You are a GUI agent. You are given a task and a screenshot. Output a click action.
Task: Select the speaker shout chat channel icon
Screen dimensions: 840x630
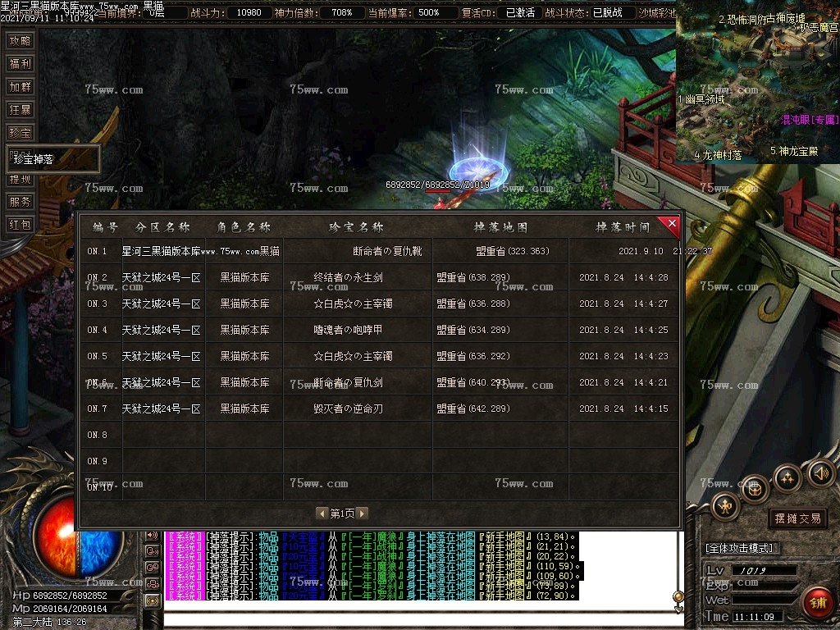(x=152, y=535)
